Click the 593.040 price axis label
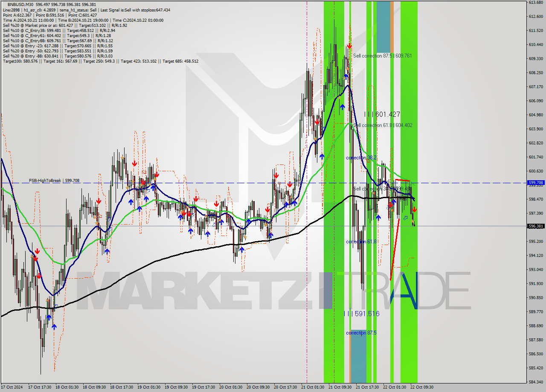Screen dimensions: 546x392 click(x=536, y=269)
